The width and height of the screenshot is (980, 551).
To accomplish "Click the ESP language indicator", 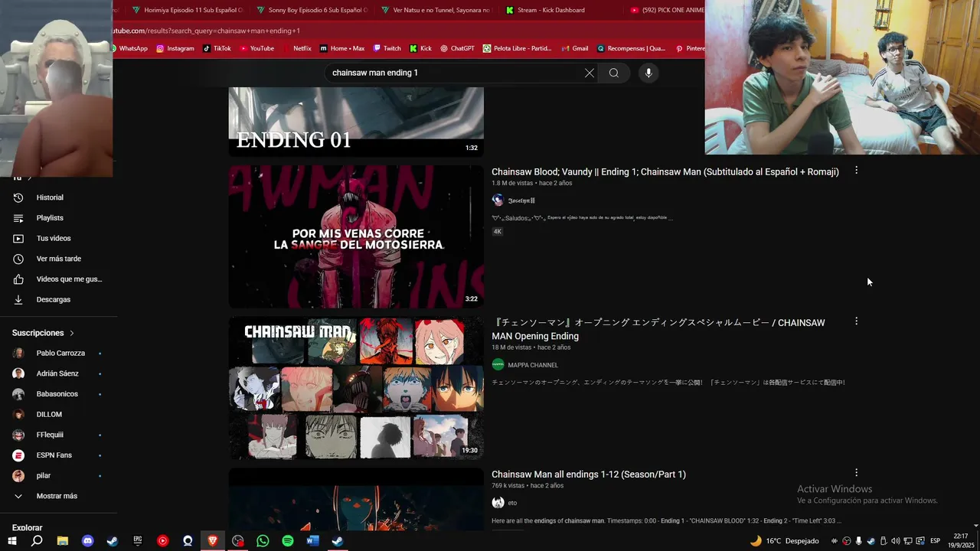I will pyautogui.click(x=935, y=541).
